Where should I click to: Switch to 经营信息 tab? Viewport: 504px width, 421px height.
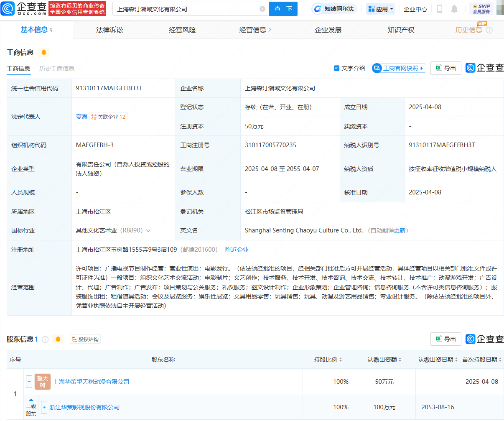click(x=255, y=30)
